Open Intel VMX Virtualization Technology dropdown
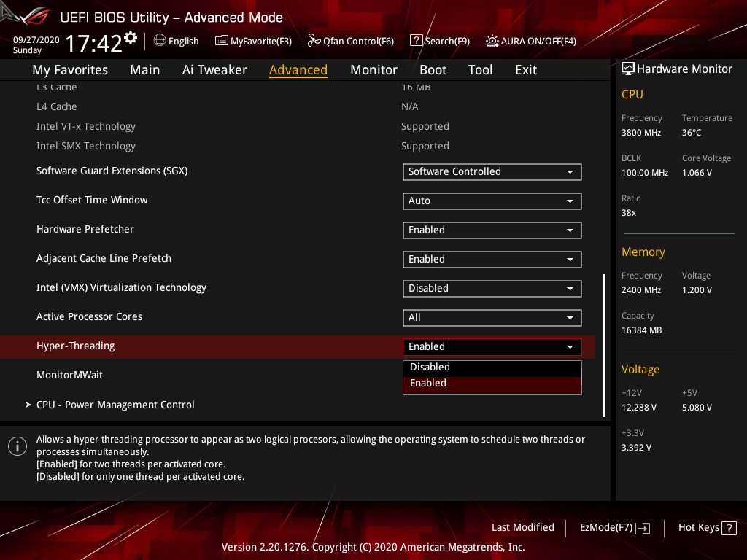Viewport: 747px width, 560px height. tap(492, 288)
